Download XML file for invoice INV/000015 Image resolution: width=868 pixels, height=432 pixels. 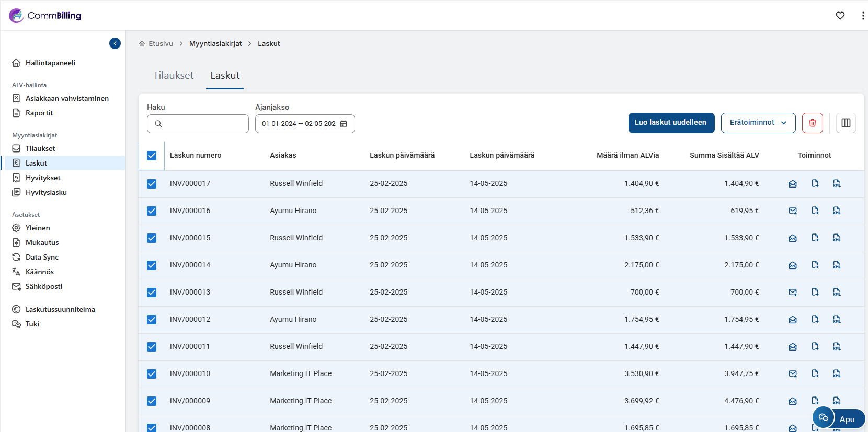[x=837, y=238]
